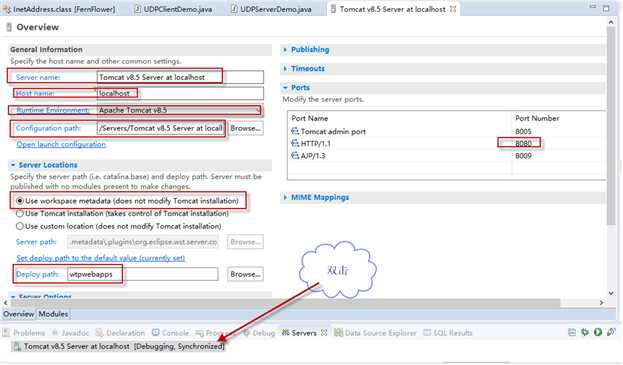Open the Console view tab
The width and height of the screenshot is (623, 365).
pos(170,333)
